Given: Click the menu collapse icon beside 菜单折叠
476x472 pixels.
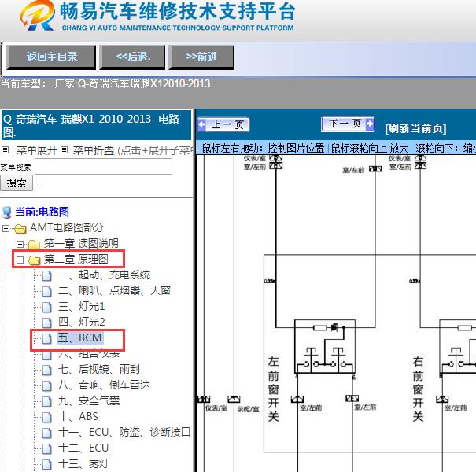Looking at the screenshot, I should 64,150.
